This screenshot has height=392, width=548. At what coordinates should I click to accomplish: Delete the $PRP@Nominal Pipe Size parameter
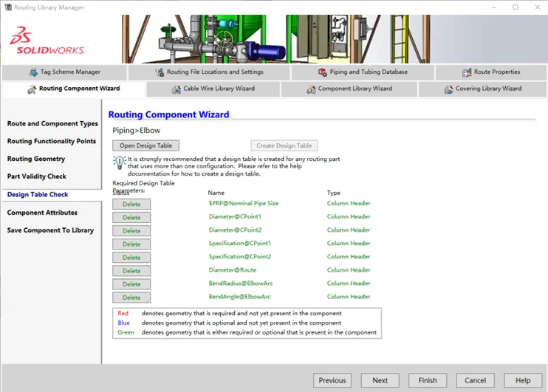[x=131, y=204]
